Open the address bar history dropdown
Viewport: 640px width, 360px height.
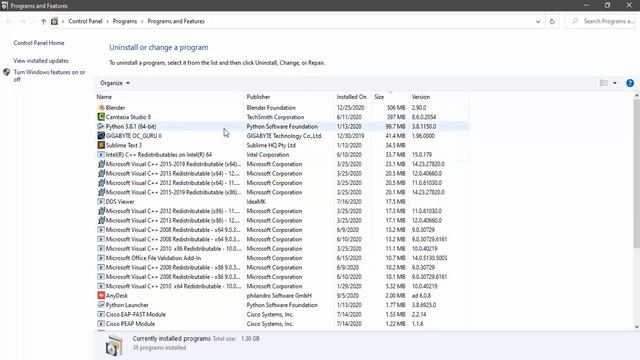coord(538,21)
